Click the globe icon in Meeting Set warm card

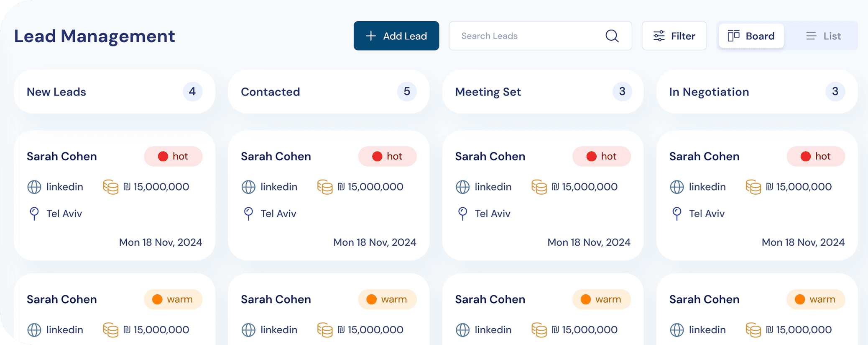click(x=462, y=330)
